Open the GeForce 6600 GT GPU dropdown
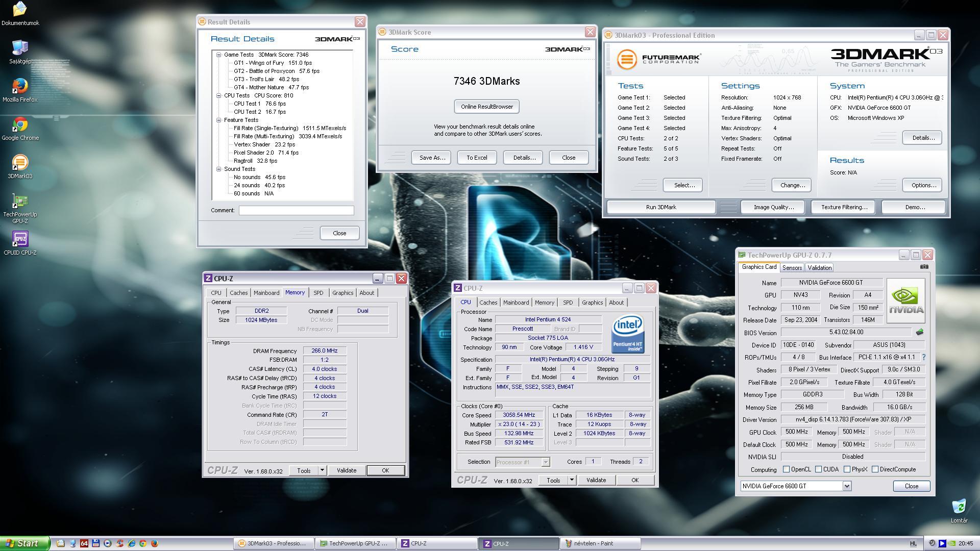The width and height of the screenshot is (980, 551). point(847,486)
